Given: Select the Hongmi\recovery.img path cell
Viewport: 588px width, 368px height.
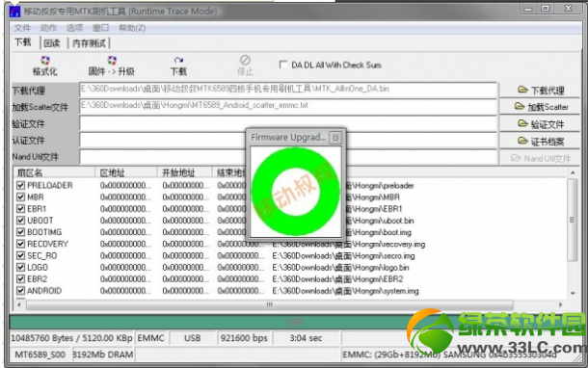Looking at the screenshot, I should pos(349,245).
